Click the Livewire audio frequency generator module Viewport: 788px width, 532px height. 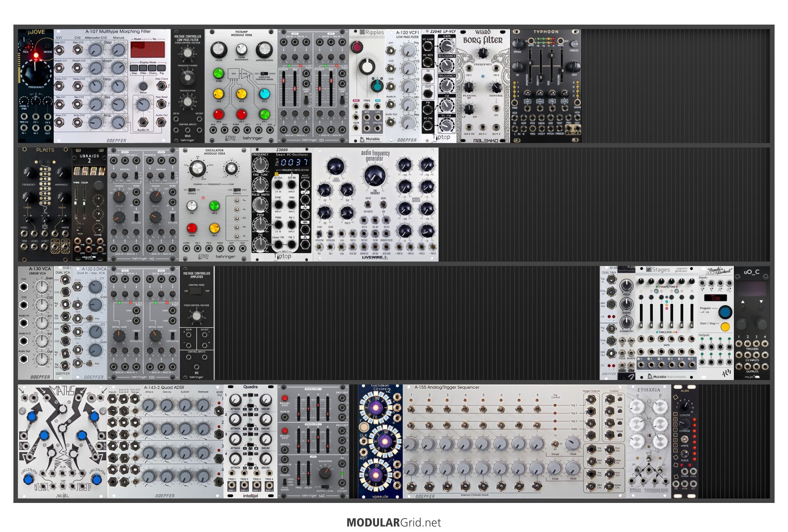pyautogui.click(x=376, y=205)
